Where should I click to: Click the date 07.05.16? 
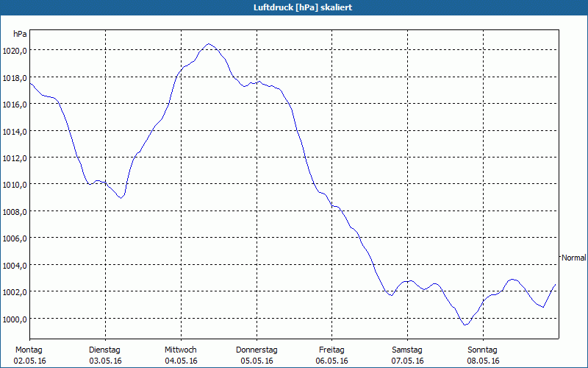tap(408, 361)
